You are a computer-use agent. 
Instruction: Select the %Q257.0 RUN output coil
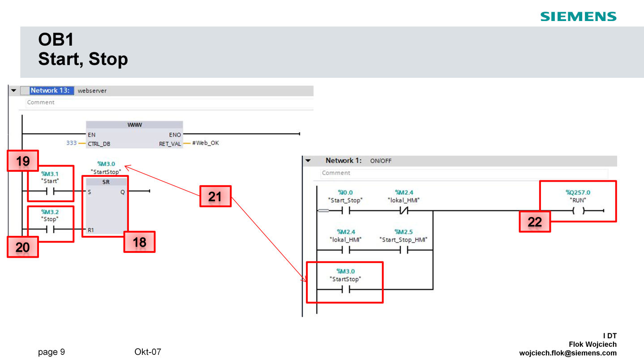(x=578, y=211)
